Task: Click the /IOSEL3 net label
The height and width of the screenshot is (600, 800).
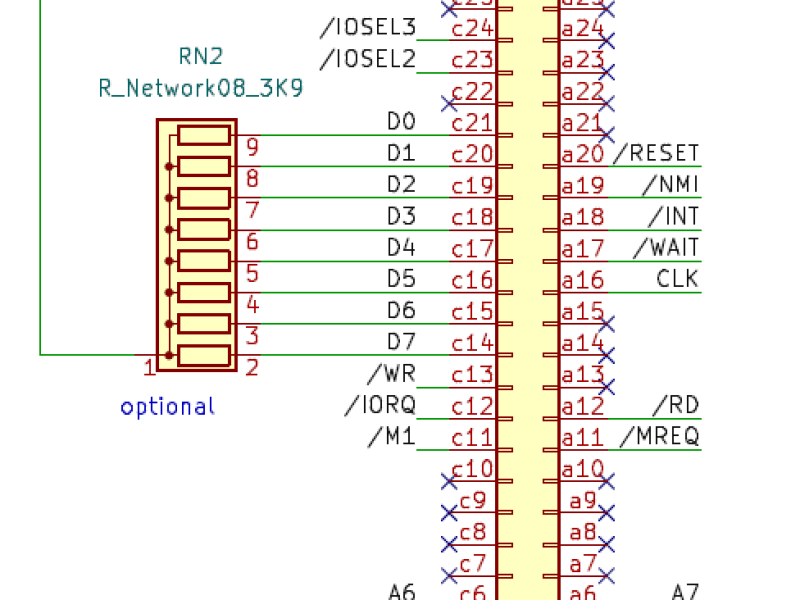Action: 368,28
